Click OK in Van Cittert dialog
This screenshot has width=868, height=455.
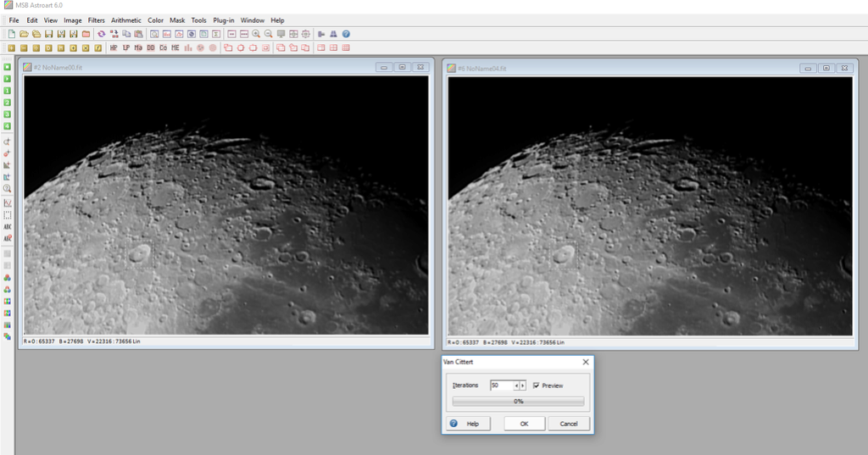tap(524, 424)
